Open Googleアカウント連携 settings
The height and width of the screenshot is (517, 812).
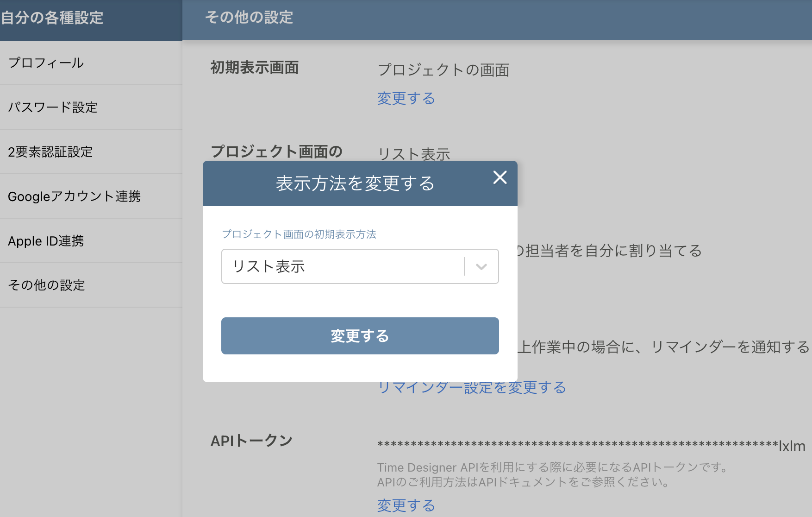75,196
